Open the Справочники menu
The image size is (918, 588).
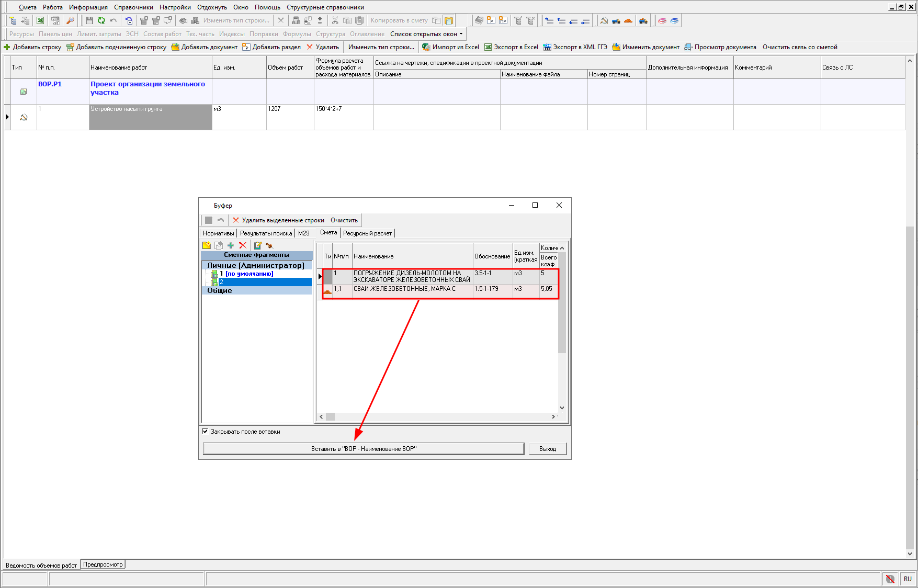click(x=133, y=7)
